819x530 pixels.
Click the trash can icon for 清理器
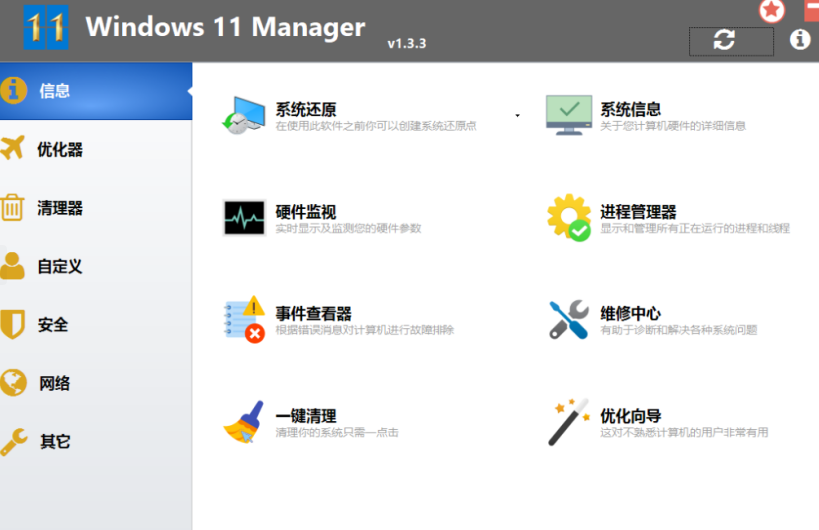coord(12,207)
